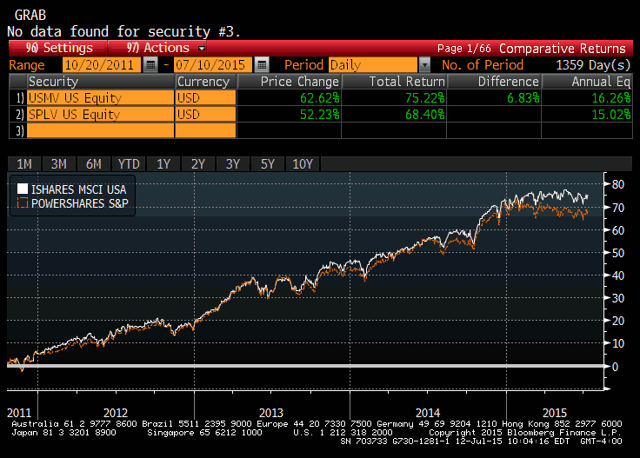
Task: Click the 15.02% annual equivalent value
Action: pos(611,115)
